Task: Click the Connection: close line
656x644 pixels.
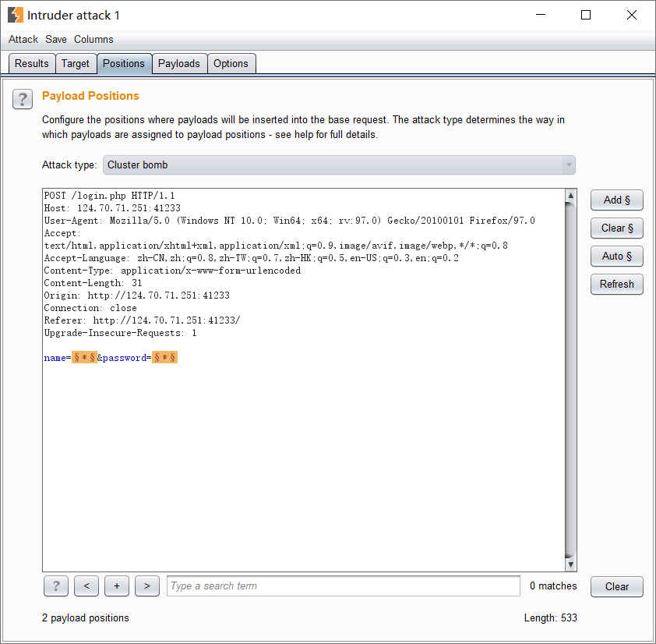Action: pyautogui.click(x=90, y=308)
